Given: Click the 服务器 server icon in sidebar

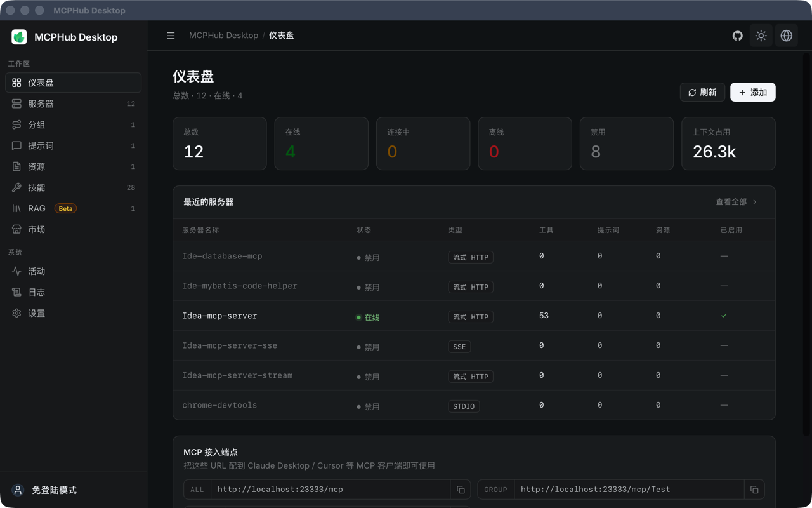Looking at the screenshot, I should click(16, 104).
